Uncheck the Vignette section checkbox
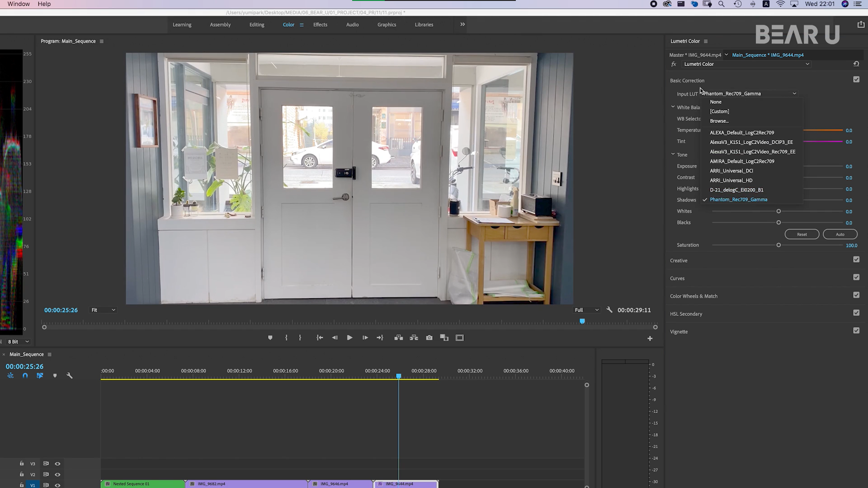Image resolution: width=868 pixels, height=488 pixels. pyautogui.click(x=856, y=331)
